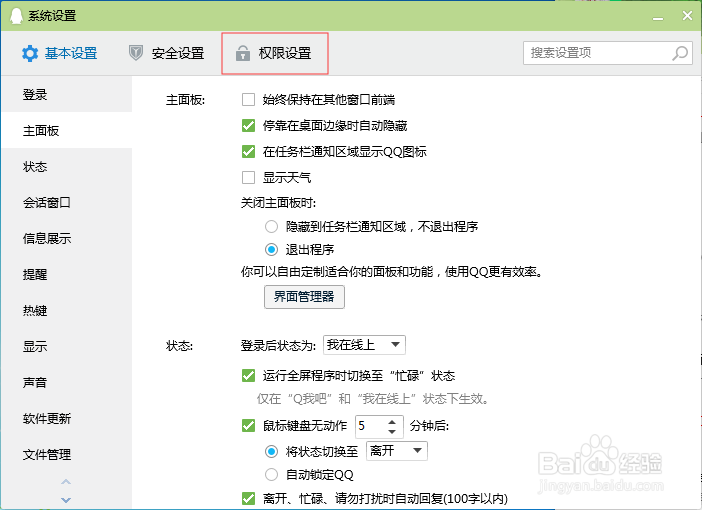Click the sidebar down chevron arrow
Viewport: 702px width, 510px height.
(66, 500)
